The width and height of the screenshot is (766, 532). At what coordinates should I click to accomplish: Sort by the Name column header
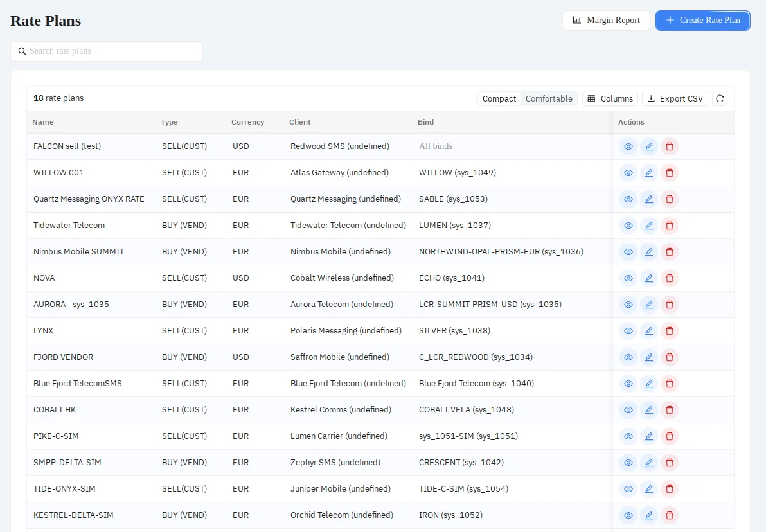point(43,122)
